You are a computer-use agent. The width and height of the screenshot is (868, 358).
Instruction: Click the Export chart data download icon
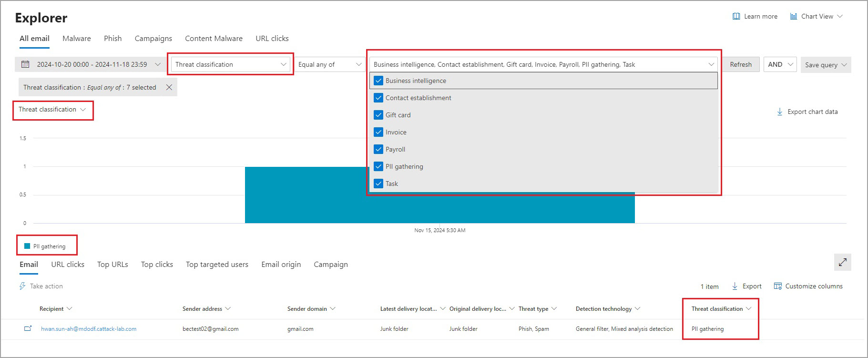click(780, 112)
